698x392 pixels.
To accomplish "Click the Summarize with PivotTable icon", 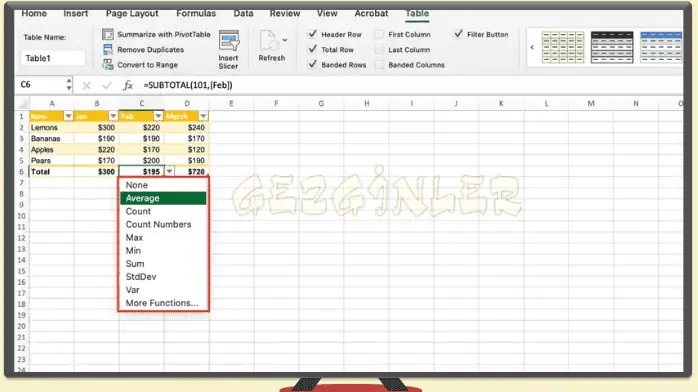I will [x=108, y=34].
